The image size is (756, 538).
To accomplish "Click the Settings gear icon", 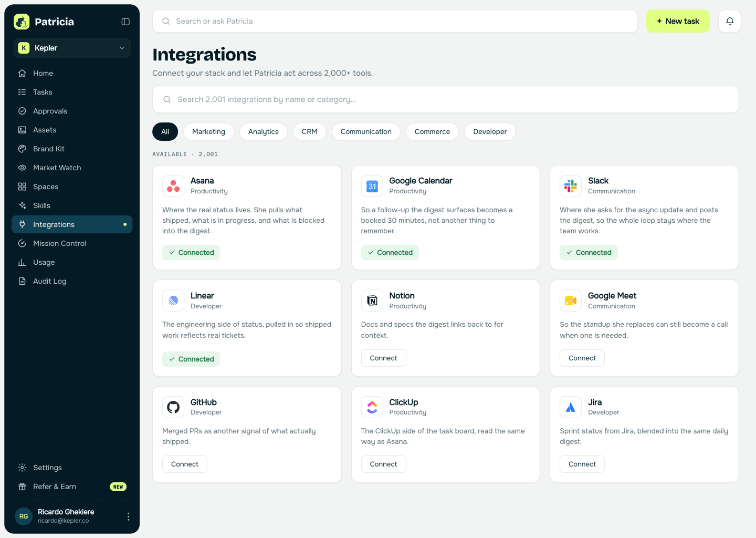I will pyautogui.click(x=22, y=468).
